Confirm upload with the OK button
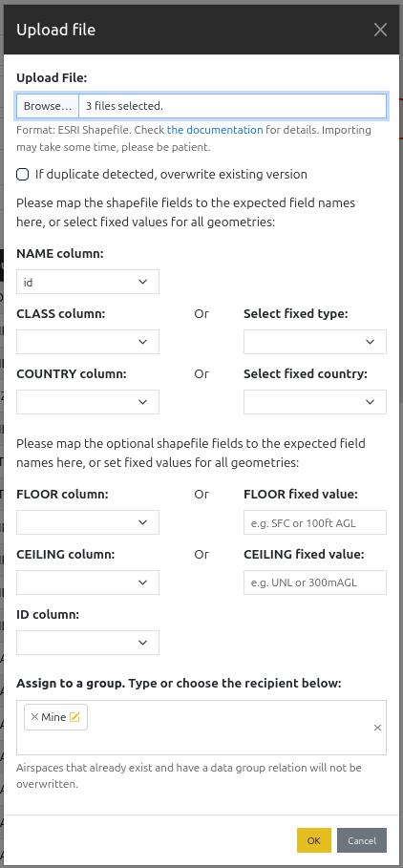This screenshot has height=868, width=403. 314,840
